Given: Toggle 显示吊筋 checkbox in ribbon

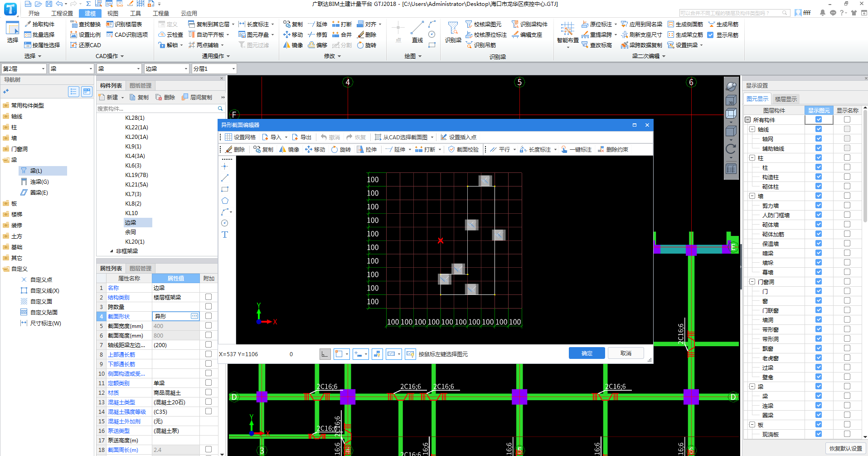Looking at the screenshot, I should point(710,35).
